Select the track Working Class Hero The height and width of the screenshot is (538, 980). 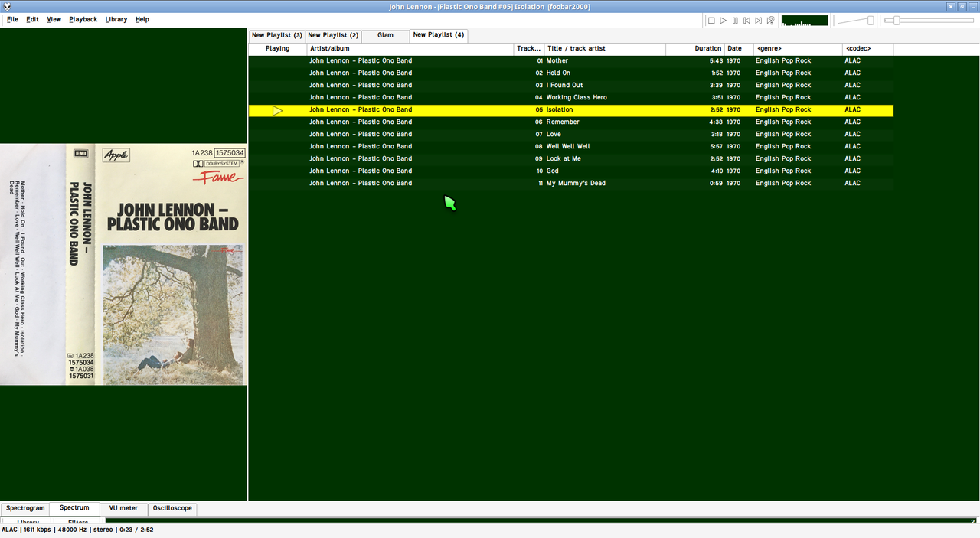[x=577, y=98]
